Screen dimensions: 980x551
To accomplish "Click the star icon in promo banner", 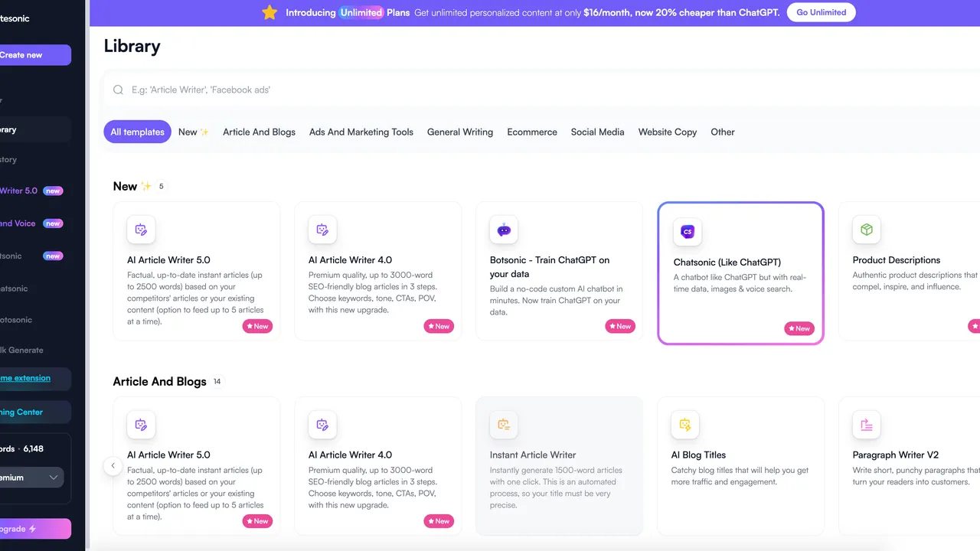I will point(269,12).
